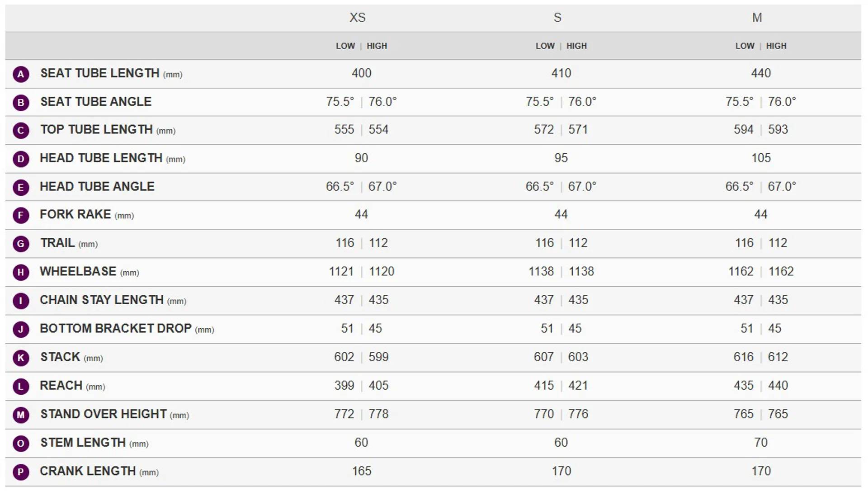Click the purple E Head Tube Angle icon

pos(21,187)
